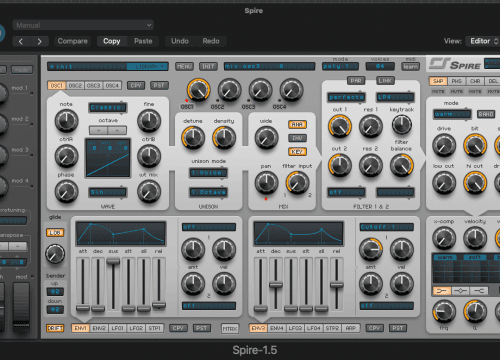Viewport: 500px width, 360px height.
Task: Click the OSC3 mix level knob
Action: coord(260,90)
